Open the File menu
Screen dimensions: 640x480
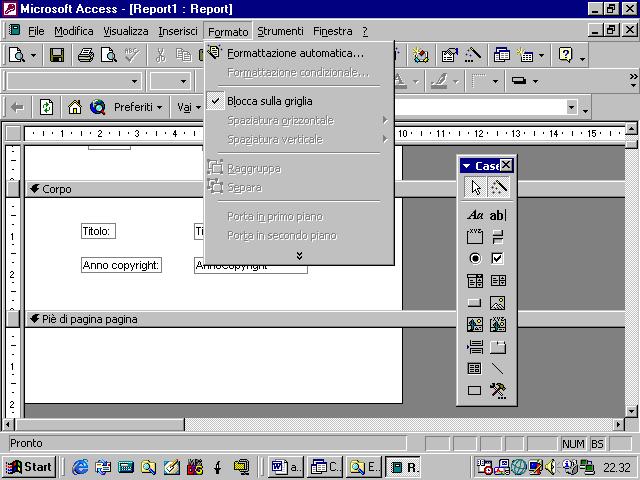point(36,31)
